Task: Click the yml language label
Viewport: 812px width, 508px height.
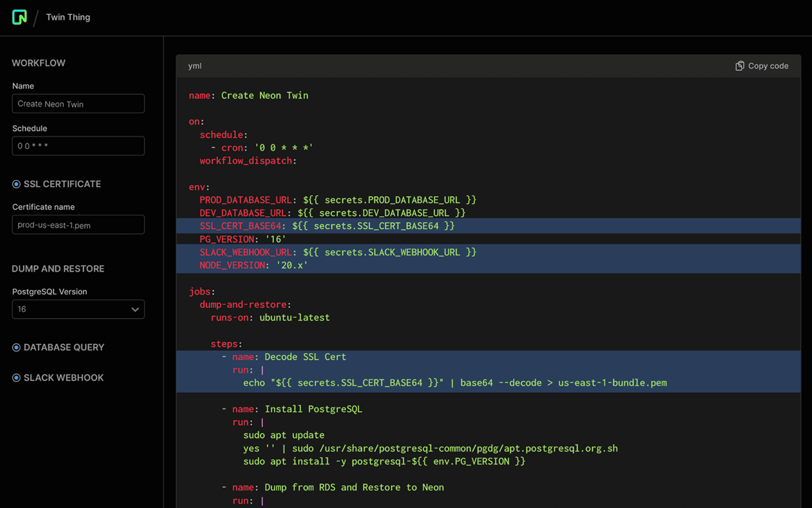Action: [195, 66]
